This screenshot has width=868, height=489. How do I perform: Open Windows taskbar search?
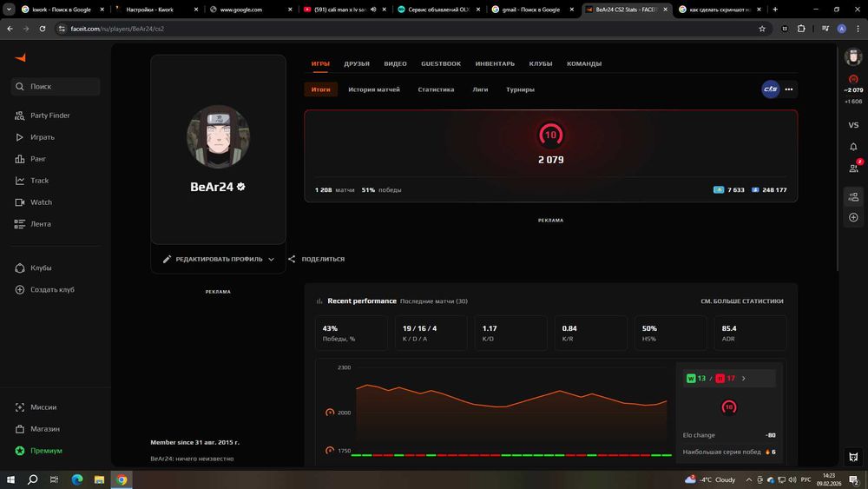pos(32,479)
